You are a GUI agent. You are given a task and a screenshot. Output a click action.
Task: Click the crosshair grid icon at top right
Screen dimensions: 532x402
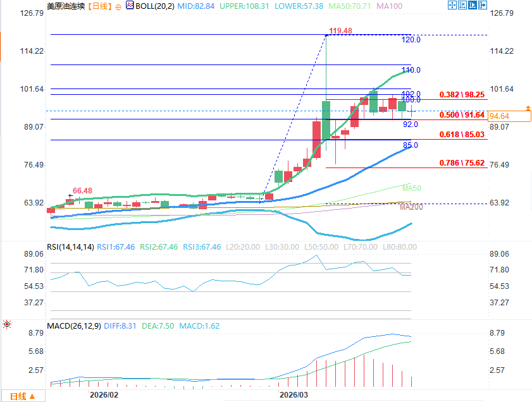coord(452,5)
